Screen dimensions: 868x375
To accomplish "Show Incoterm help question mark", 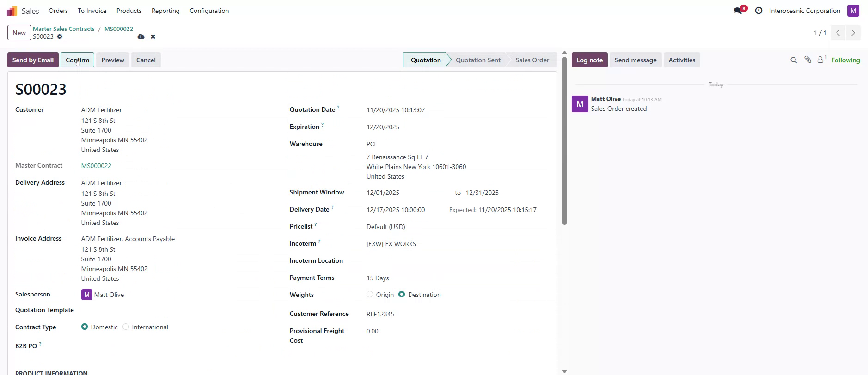I will coord(319,242).
